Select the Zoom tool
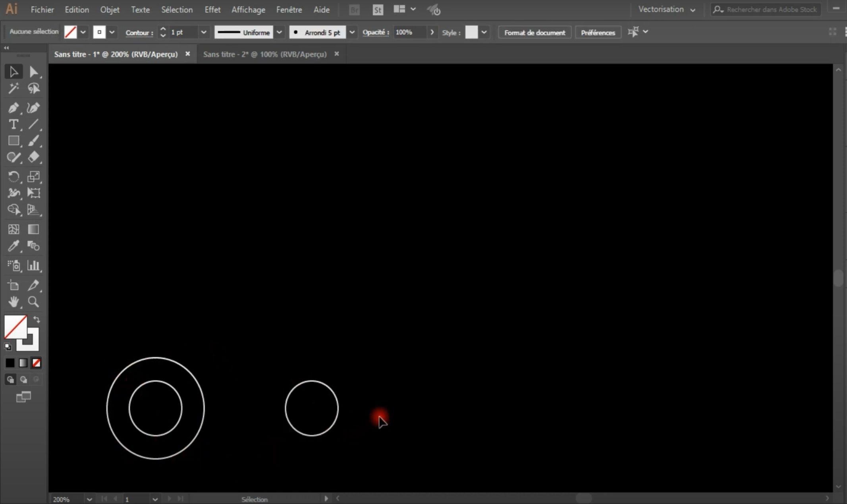This screenshot has height=504, width=847. pyautogui.click(x=34, y=302)
